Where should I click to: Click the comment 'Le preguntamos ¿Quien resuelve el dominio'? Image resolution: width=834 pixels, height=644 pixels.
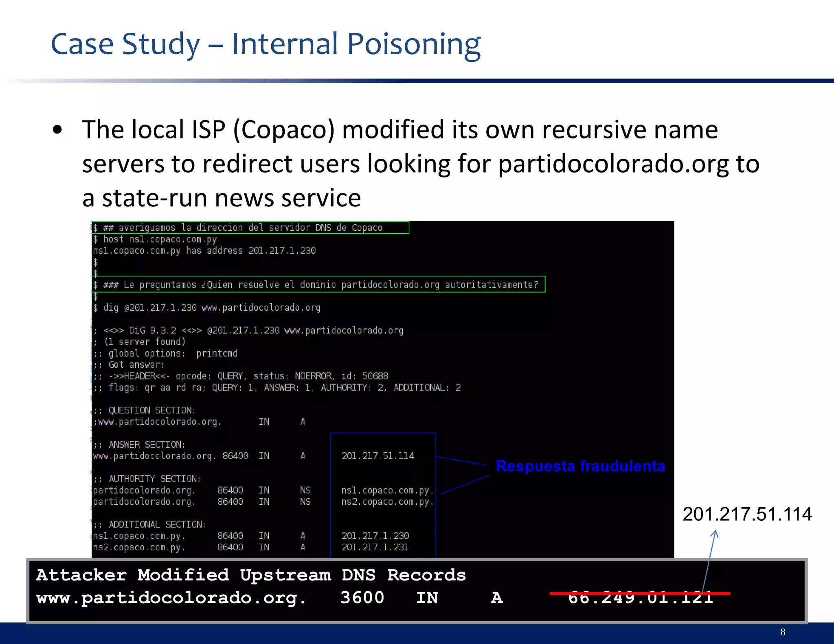(x=230, y=285)
